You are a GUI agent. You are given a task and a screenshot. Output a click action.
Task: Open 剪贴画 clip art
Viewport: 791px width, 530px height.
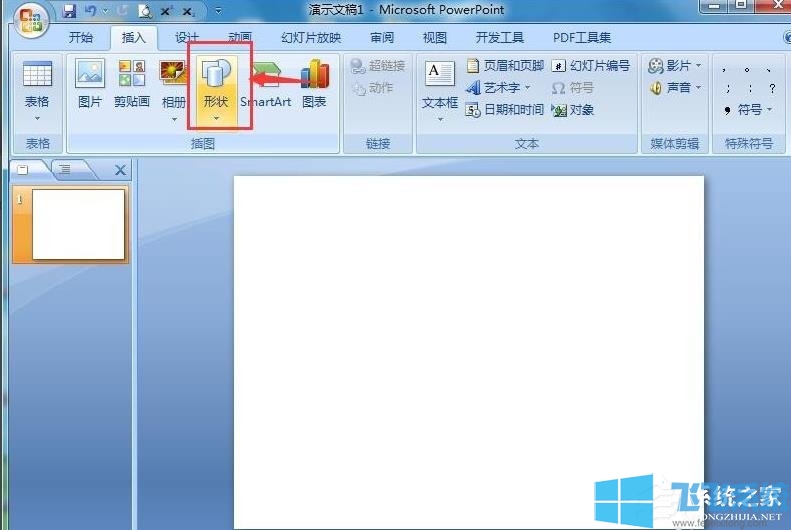coord(131,84)
